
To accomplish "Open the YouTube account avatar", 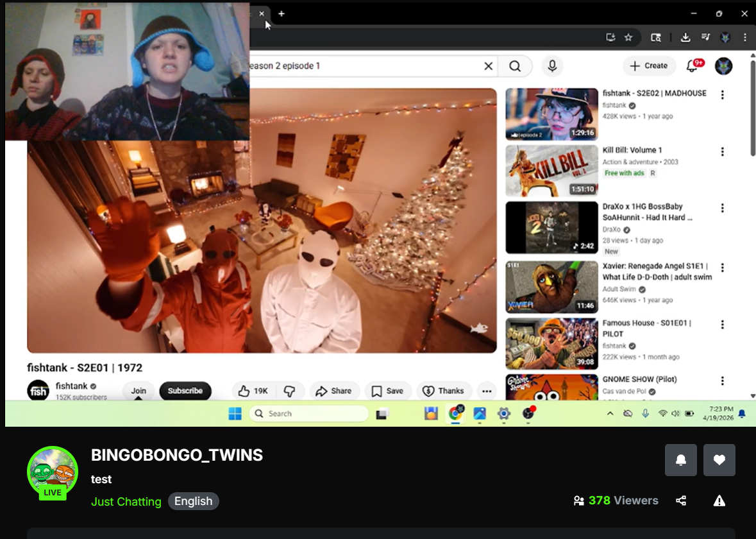I will [x=723, y=65].
